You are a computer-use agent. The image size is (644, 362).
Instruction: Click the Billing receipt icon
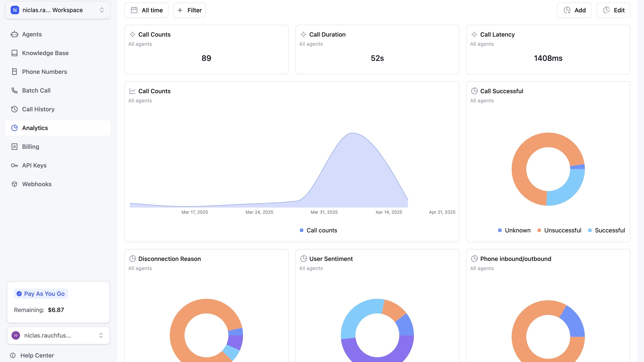(14, 147)
